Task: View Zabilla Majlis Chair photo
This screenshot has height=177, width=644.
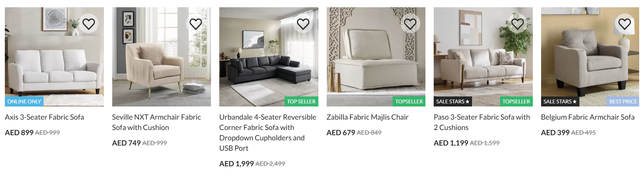Action: coord(376,57)
